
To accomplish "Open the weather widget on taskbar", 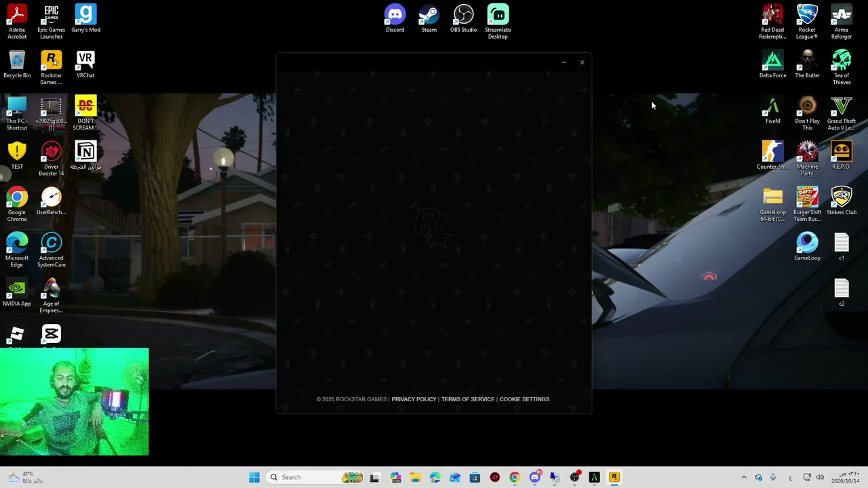I will point(24,477).
